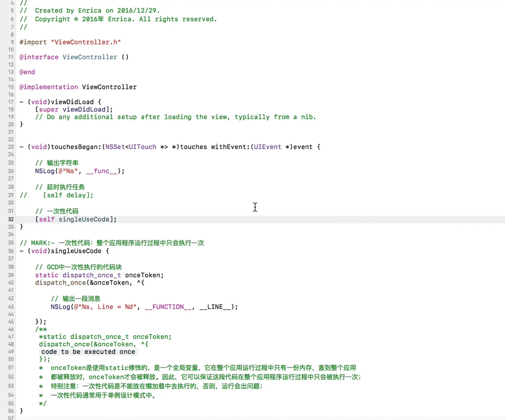Click the comment about 单例设计模式 on line 54
Image resolution: width=505 pixels, height=420 pixels.
pyautogui.click(x=97, y=395)
